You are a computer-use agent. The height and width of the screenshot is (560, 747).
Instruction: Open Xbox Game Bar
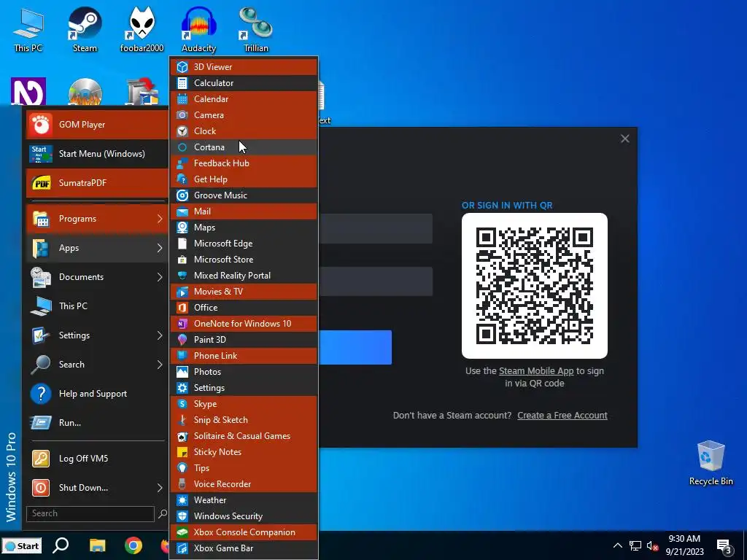pos(244,548)
